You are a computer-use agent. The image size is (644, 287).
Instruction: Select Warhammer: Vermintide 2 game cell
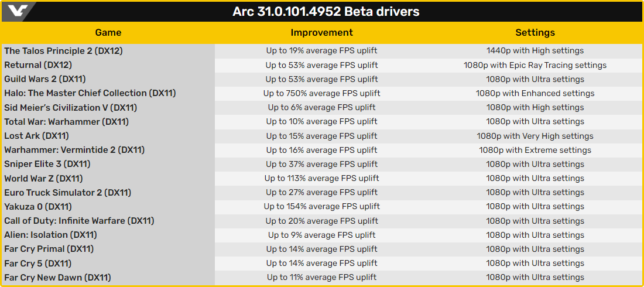point(74,150)
